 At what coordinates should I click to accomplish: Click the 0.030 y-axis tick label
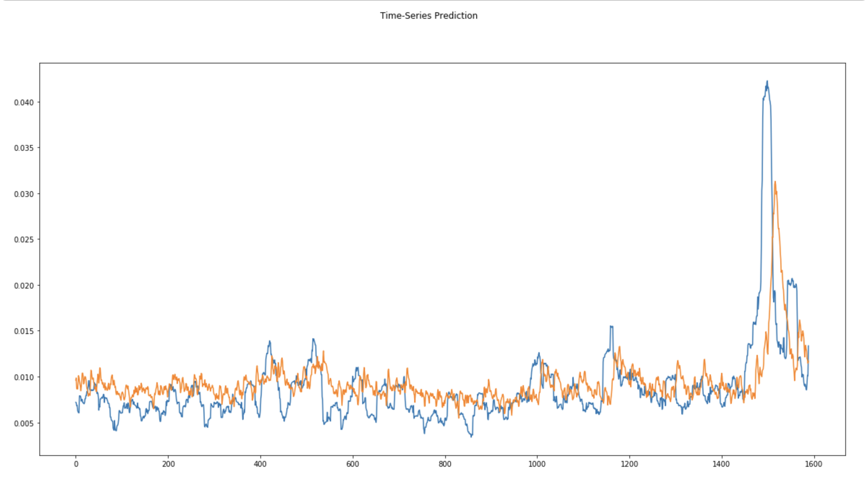(x=24, y=194)
